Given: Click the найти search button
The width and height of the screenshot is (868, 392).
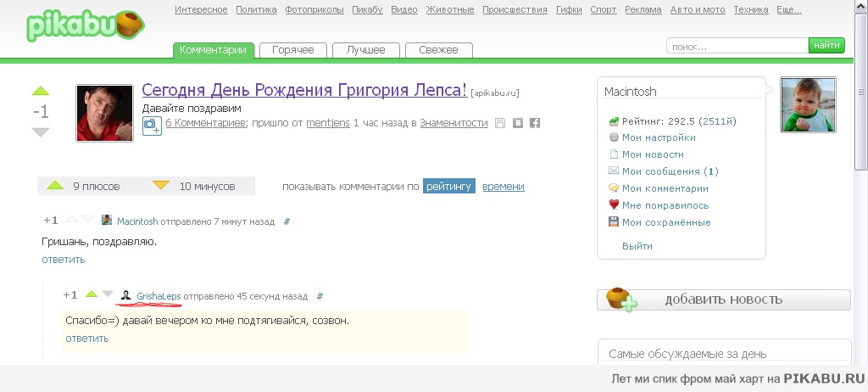Looking at the screenshot, I should tap(826, 46).
